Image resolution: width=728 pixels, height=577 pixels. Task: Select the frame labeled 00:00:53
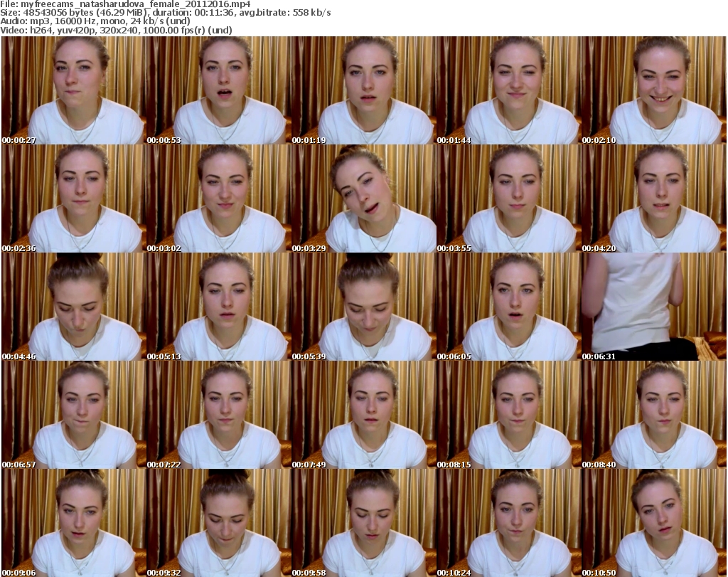pos(218,90)
